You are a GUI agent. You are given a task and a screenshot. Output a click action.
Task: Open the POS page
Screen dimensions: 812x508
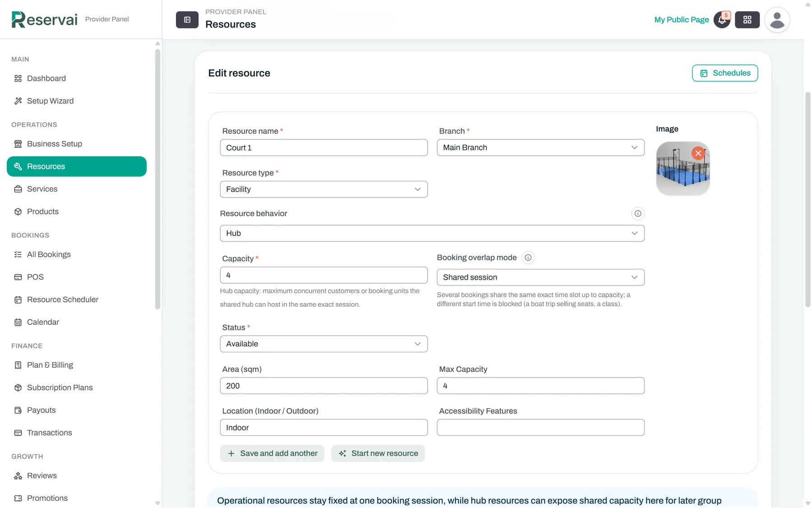pos(77,277)
